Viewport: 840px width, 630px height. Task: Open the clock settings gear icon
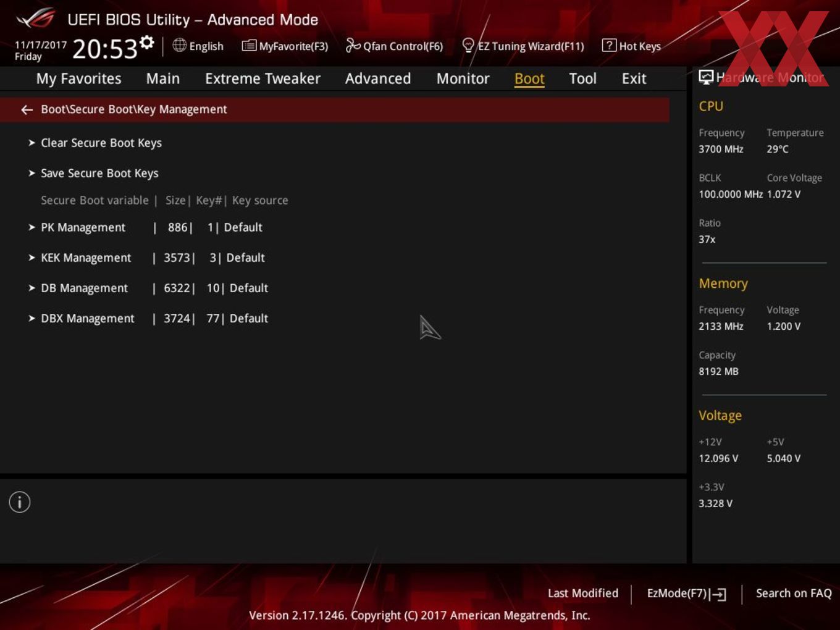pyautogui.click(x=147, y=43)
